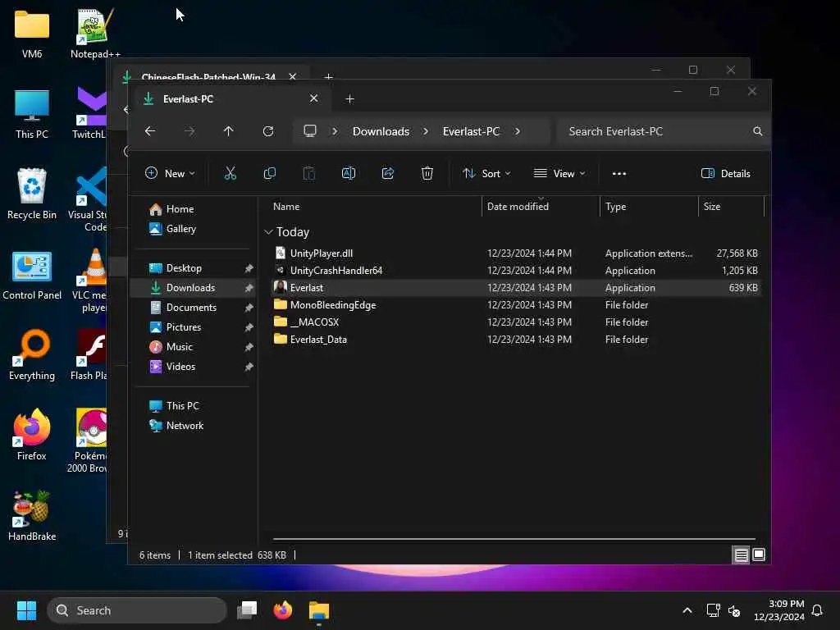Expand chevron after Everlast-PC in path
840x630 pixels.
(517, 131)
